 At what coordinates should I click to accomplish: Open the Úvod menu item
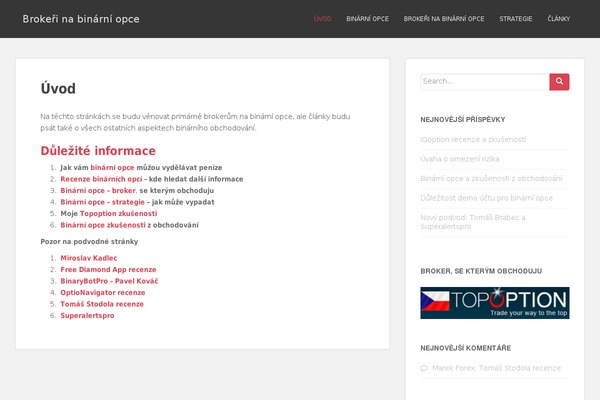[x=322, y=19]
